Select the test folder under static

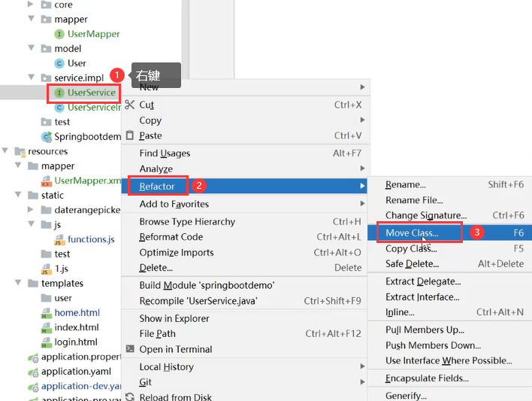point(56,254)
